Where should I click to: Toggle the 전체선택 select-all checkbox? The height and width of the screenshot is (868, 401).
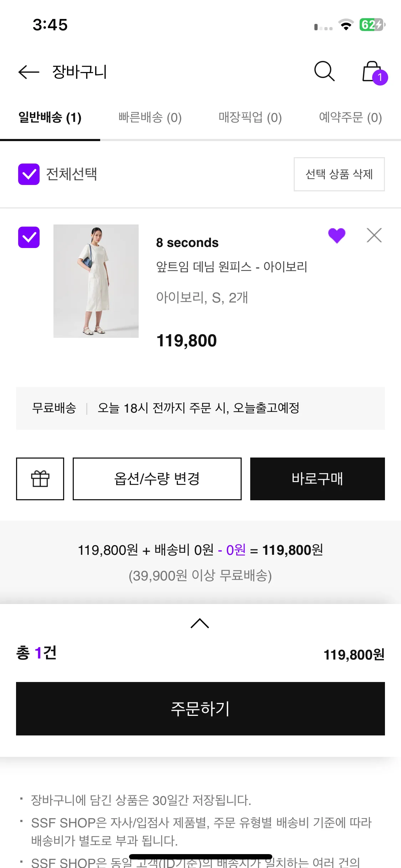point(29,174)
